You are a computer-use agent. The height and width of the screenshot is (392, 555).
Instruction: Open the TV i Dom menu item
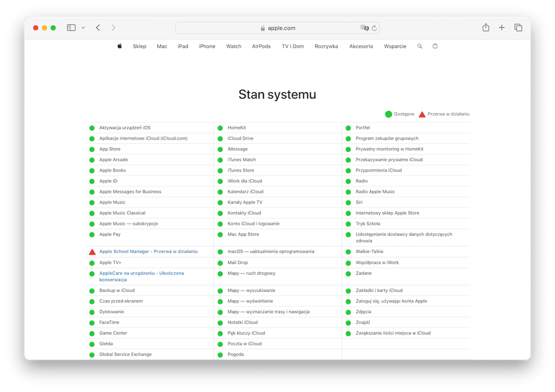tap(293, 46)
